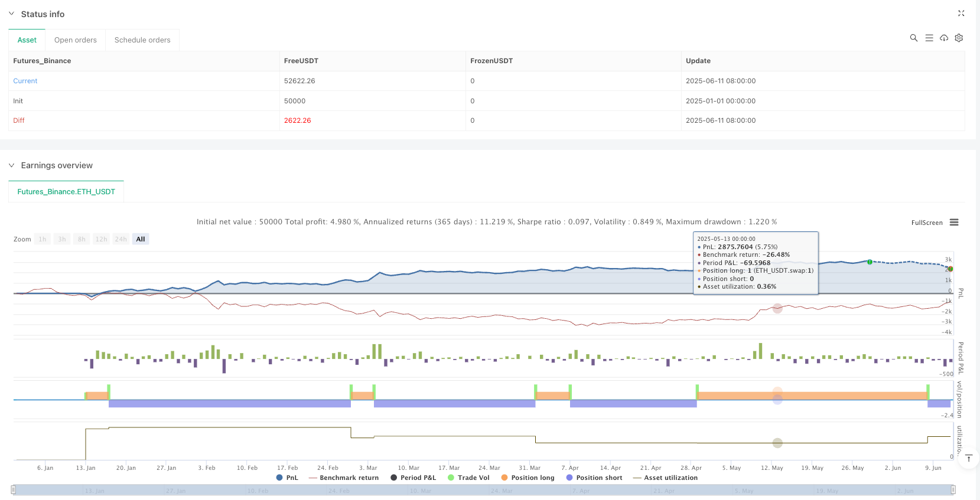Click the right handle of chart navigator

point(953,490)
